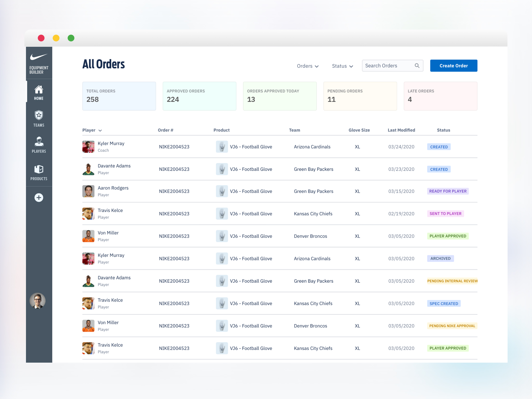Viewport: 532px width, 399px height.
Task: Open the user profile avatar
Action: pos(38,301)
